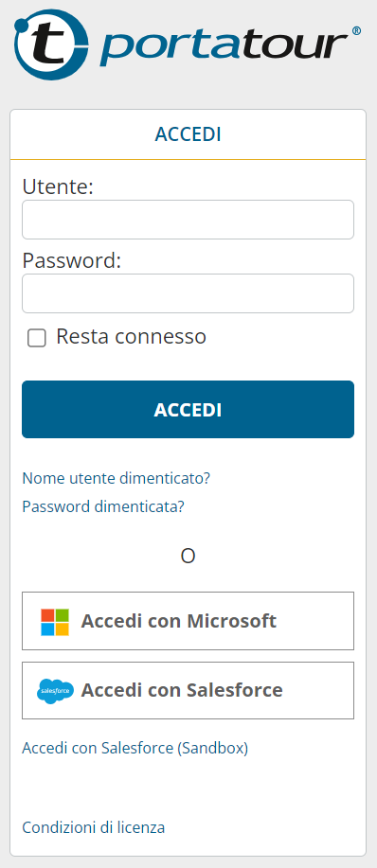Sign in using Accedi con Salesforce button
Viewport: 377px width, 868px height.
coord(188,690)
